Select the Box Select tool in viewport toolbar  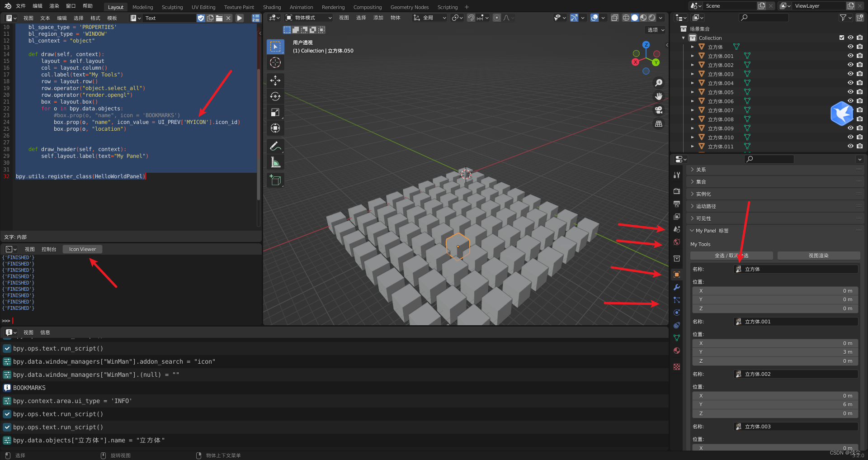[x=275, y=47]
